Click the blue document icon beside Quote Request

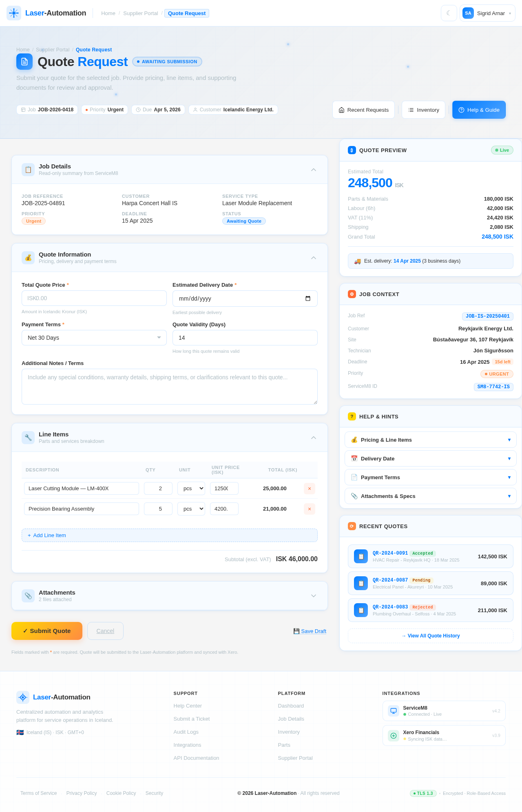tap(24, 62)
